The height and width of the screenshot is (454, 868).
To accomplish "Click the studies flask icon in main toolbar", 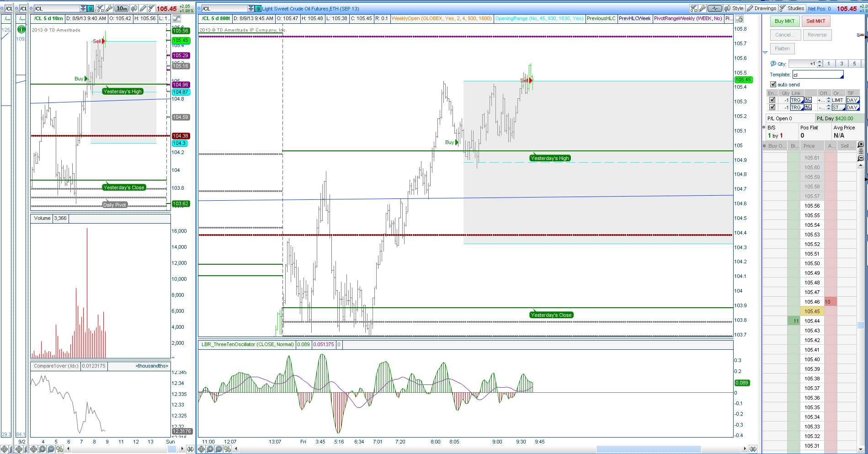I will (694, 9).
